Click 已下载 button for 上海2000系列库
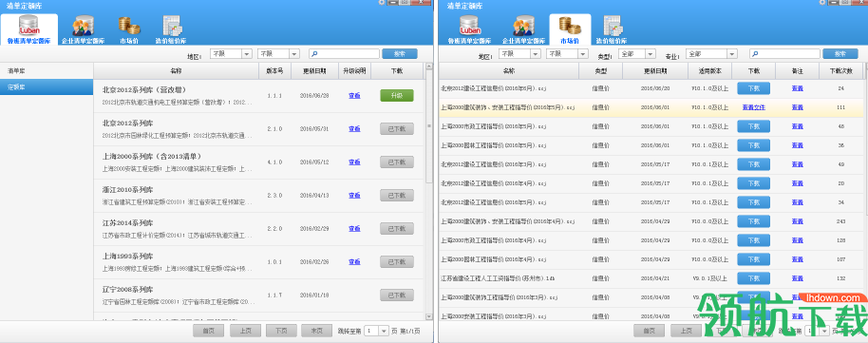 click(397, 162)
